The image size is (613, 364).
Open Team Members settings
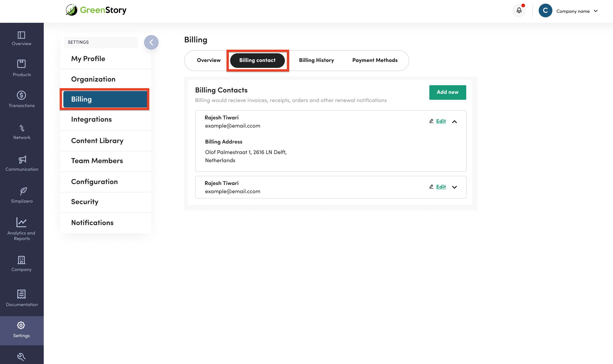click(x=97, y=161)
